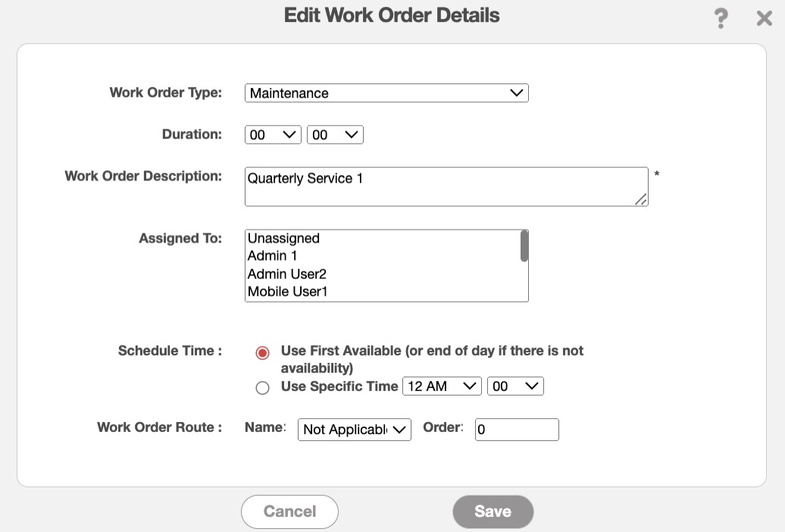The height and width of the screenshot is (532, 785).
Task: Open the Duration minutes dropdown
Action: tap(335, 135)
